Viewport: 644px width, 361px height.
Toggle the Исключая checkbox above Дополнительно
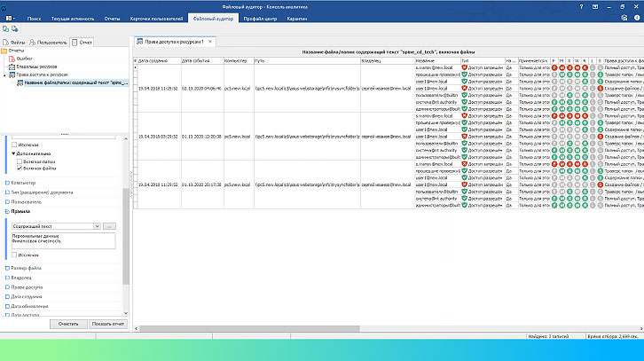14,145
